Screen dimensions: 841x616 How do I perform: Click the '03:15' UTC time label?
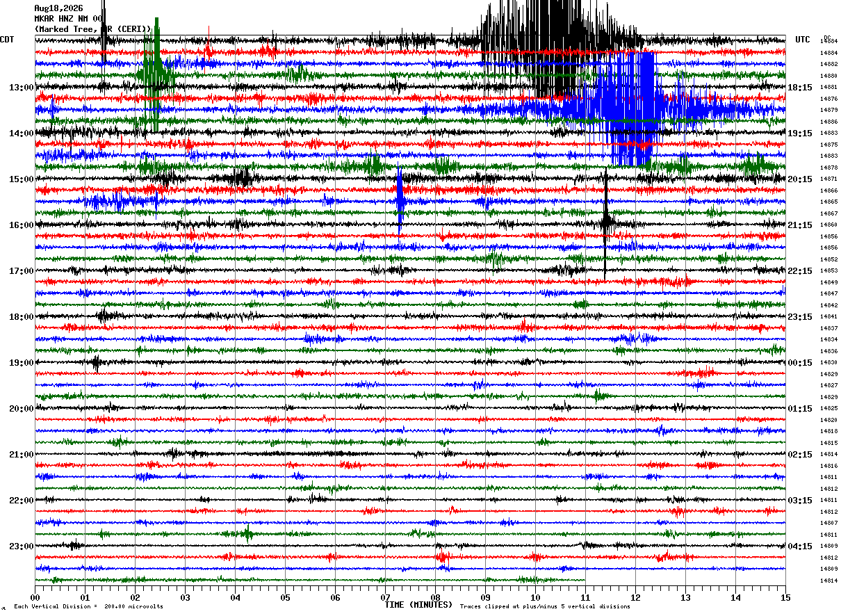[800, 501]
